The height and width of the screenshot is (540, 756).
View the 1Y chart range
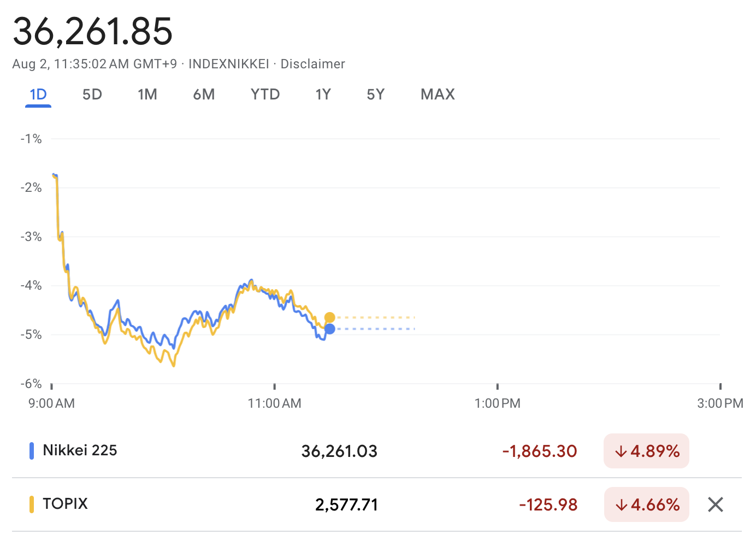click(x=323, y=95)
